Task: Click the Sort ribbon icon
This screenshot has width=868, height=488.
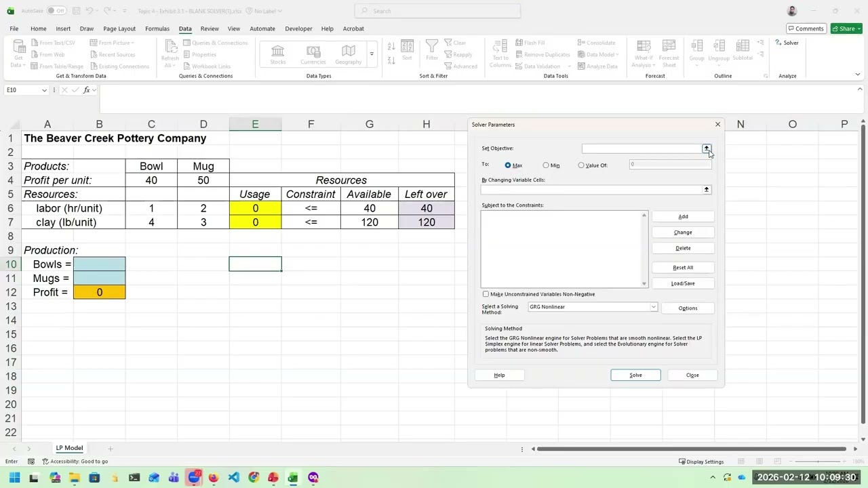Action: click(407, 51)
